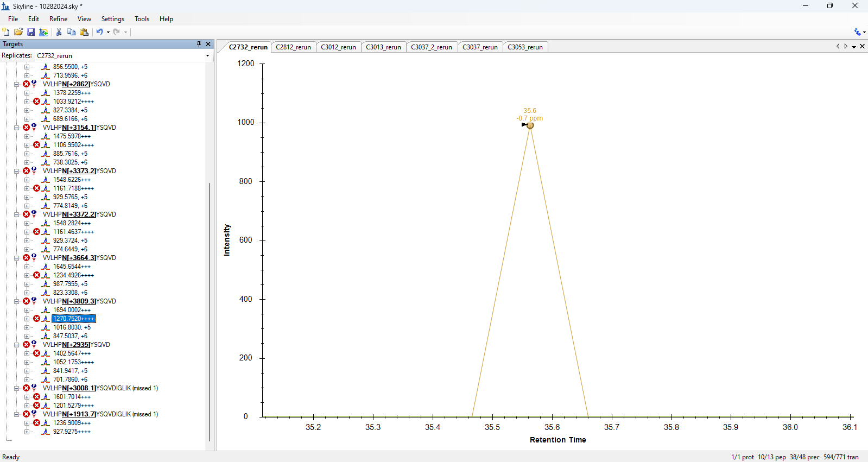This screenshot has height=462, width=868.
Task: Pin the Targets panel with auto-hide icon
Action: click(x=199, y=44)
